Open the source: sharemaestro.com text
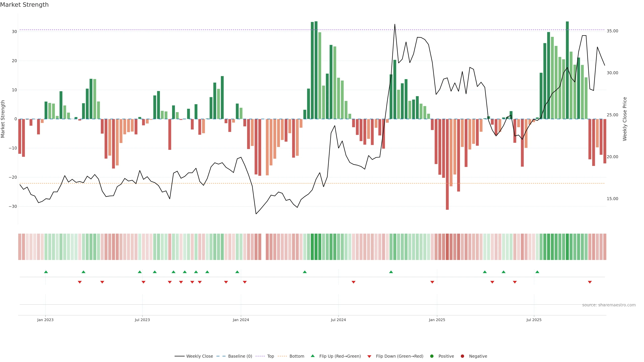 coord(609,305)
